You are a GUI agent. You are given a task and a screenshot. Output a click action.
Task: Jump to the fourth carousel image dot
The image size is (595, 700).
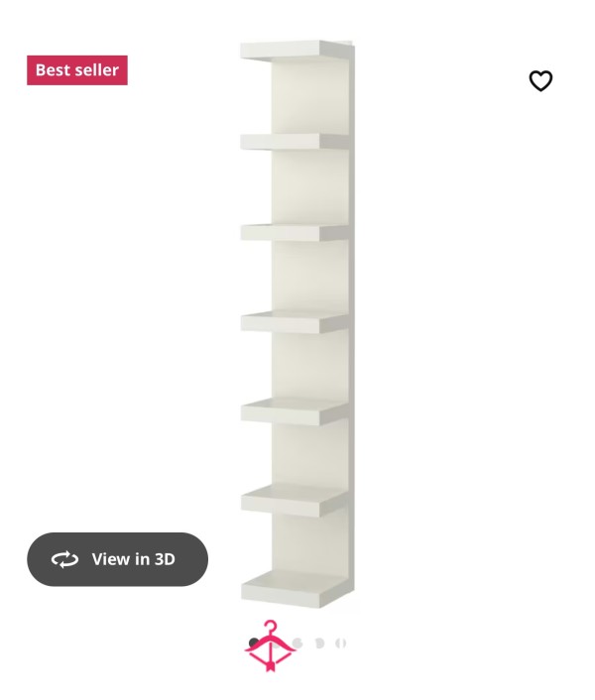(319, 642)
